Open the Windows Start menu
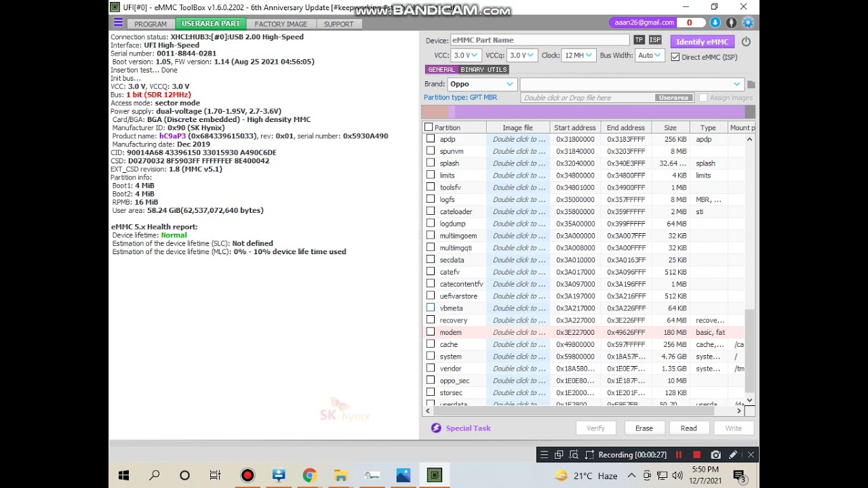 point(123,475)
